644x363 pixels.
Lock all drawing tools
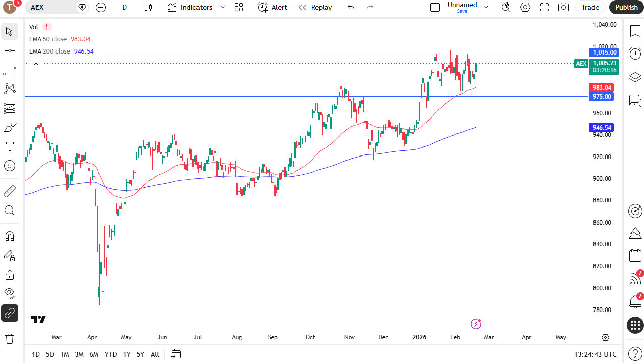pos(9,275)
